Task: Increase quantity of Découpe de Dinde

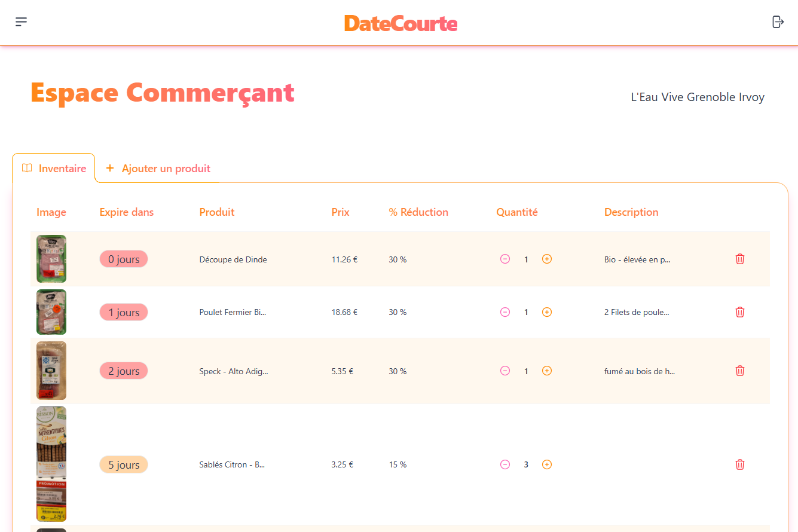Action: tap(547, 259)
